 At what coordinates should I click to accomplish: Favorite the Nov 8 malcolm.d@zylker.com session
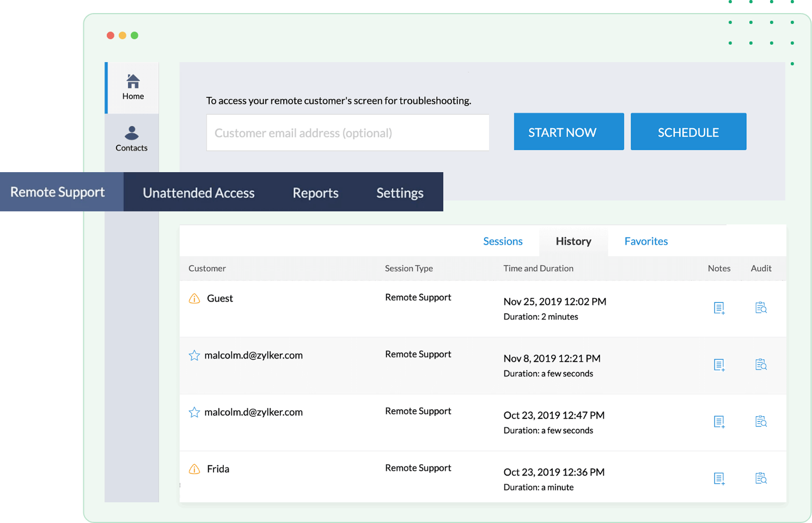point(194,355)
